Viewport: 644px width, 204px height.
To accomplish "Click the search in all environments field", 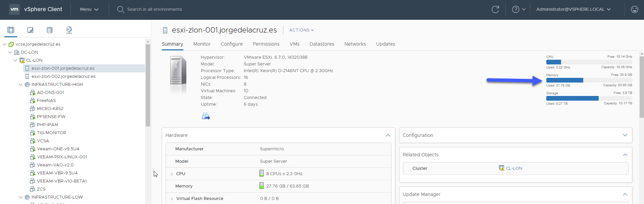I will coord(154,9).
